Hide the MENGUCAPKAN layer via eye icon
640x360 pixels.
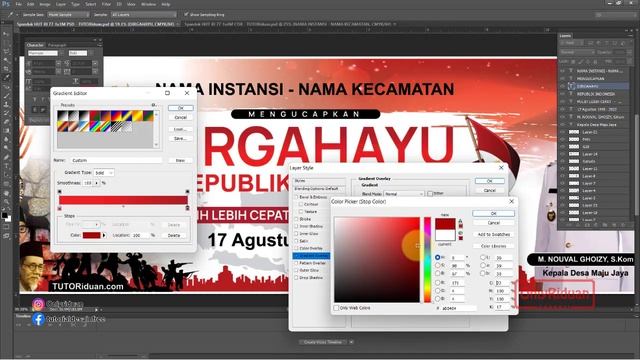[563, 78]
